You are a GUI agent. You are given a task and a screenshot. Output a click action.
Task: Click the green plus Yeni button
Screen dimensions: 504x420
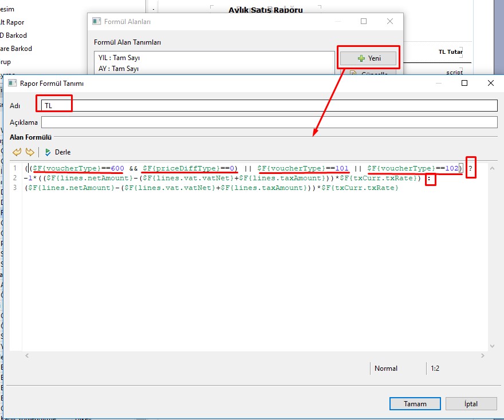coord(368,58)
